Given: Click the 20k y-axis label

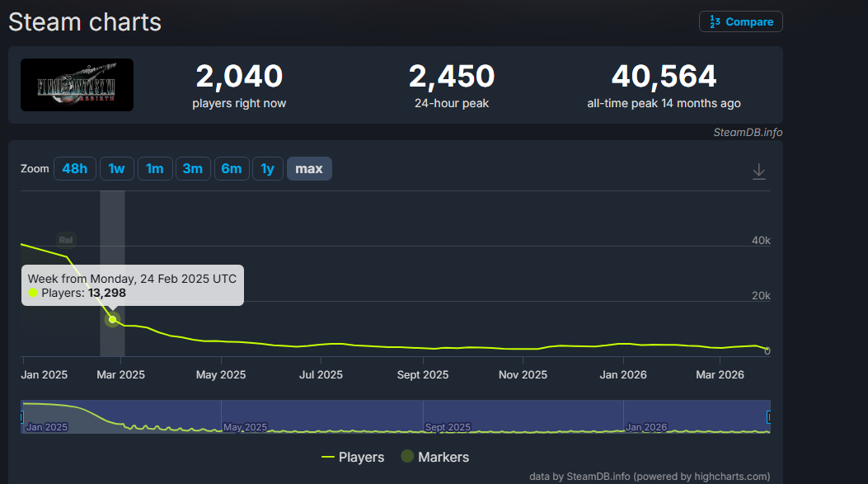Looking at the screenshot, I should click(x=761, y=296).
